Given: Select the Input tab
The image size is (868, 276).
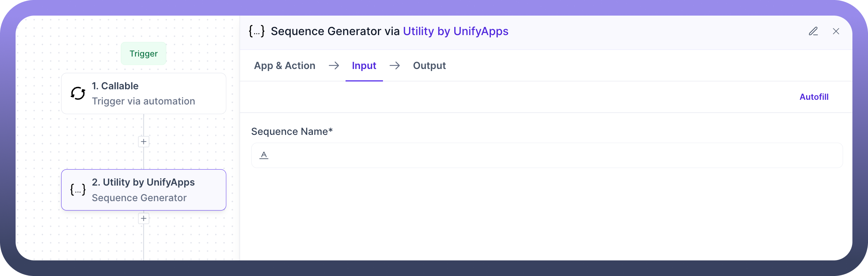Looking at the screenshot, I should (364, 65).
